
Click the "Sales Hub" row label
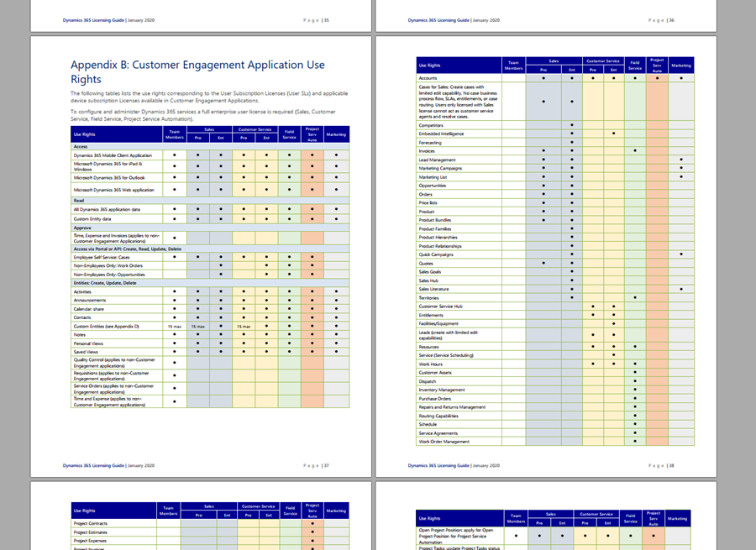428,280
